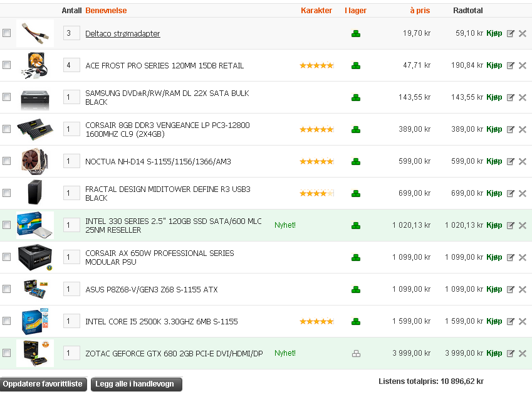Check the INTEL 330 SERIES SSD checkbox
This screenshot has width=532, height=394.
tap(6, 225)
